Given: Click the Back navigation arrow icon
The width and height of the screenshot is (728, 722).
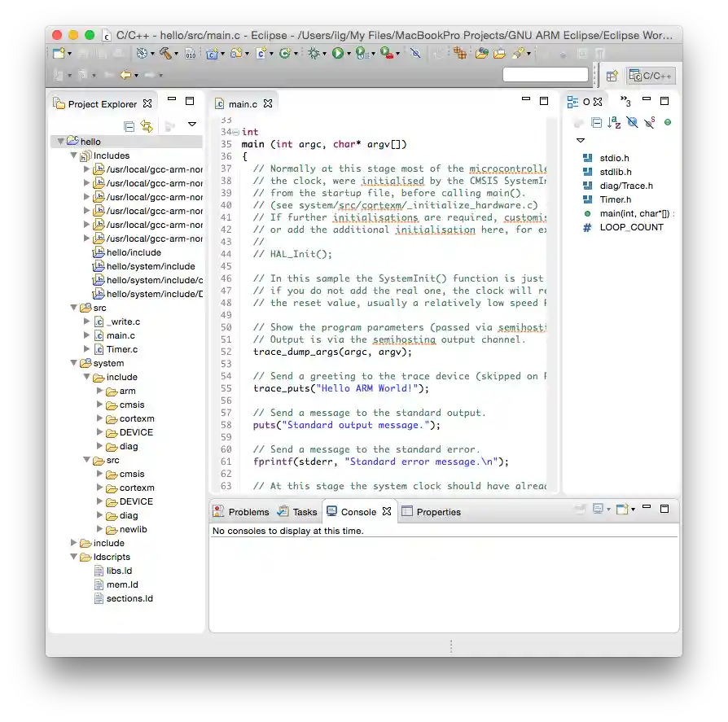Looking at the screenshot, I should [x=125, y=76].
